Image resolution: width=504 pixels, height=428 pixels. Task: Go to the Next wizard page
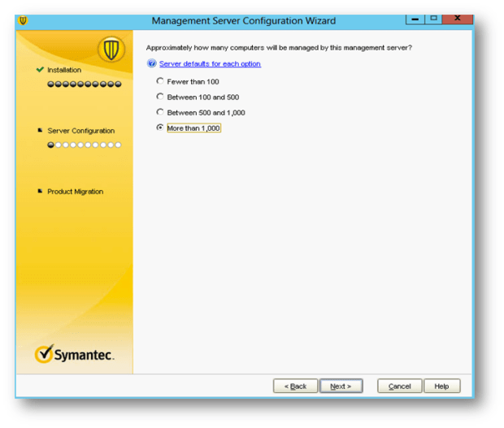click(x=341, y=386)
